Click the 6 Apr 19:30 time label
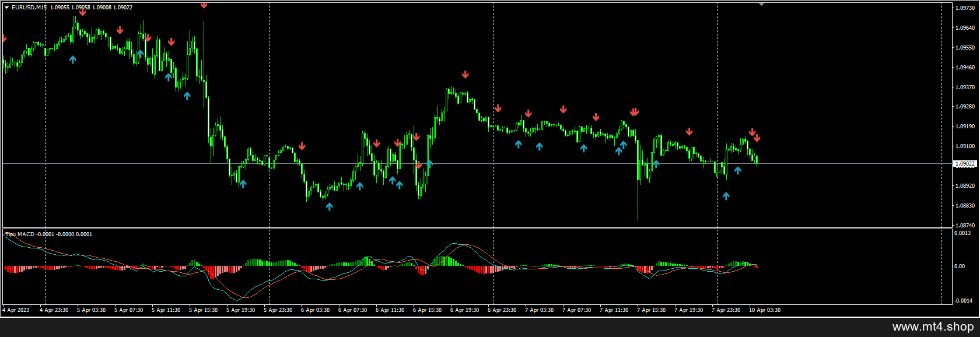 pos(465,310)
